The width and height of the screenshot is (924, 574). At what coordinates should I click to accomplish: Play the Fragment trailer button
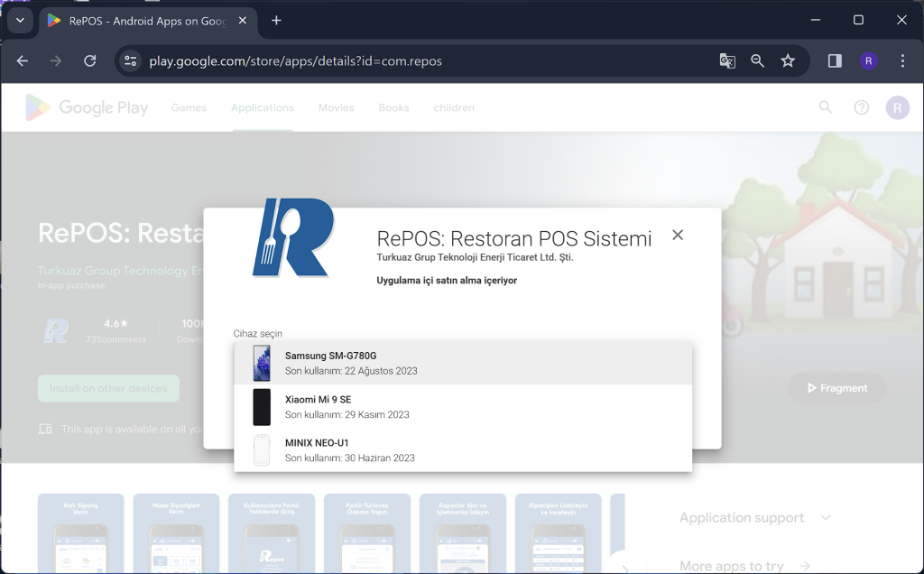836,388
